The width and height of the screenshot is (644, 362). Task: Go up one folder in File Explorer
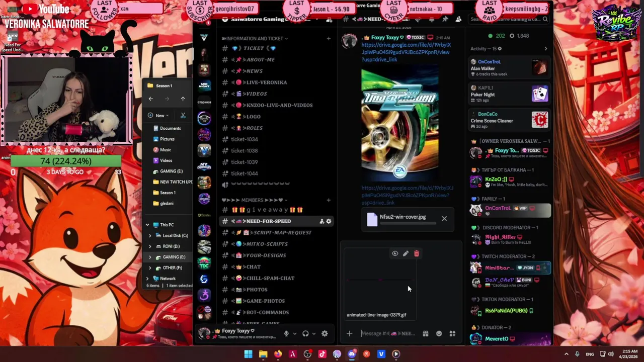(183, 99)
